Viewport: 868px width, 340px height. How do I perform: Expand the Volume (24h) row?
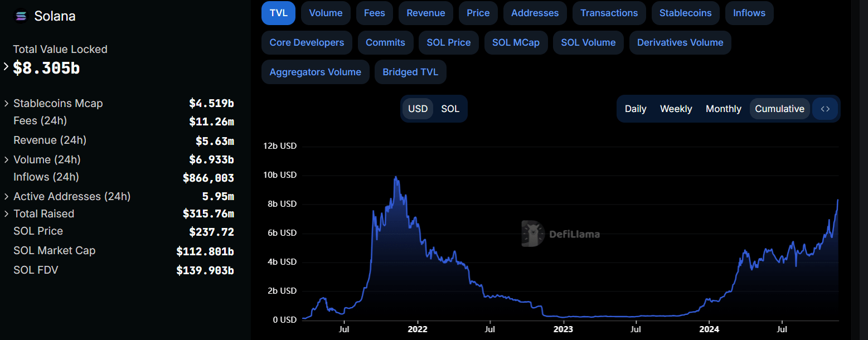tap(6, 159)
